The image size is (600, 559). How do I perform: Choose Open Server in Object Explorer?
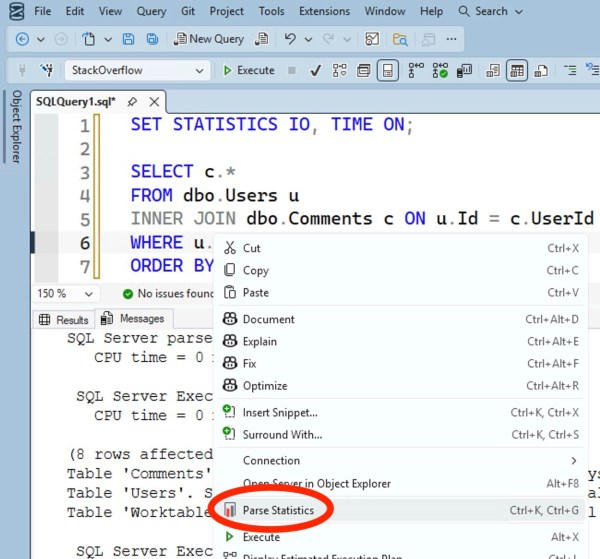(x=401, y=484)
